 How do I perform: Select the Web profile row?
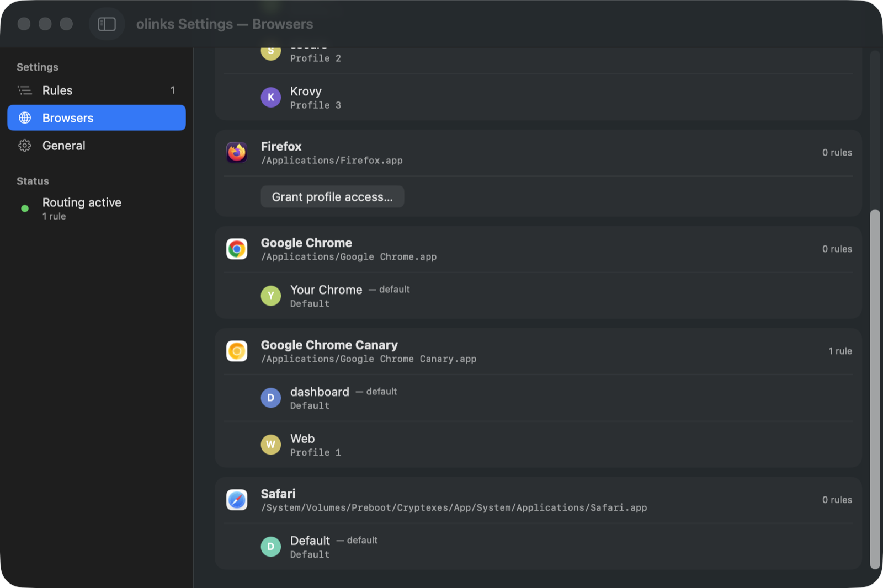(539, 445)
